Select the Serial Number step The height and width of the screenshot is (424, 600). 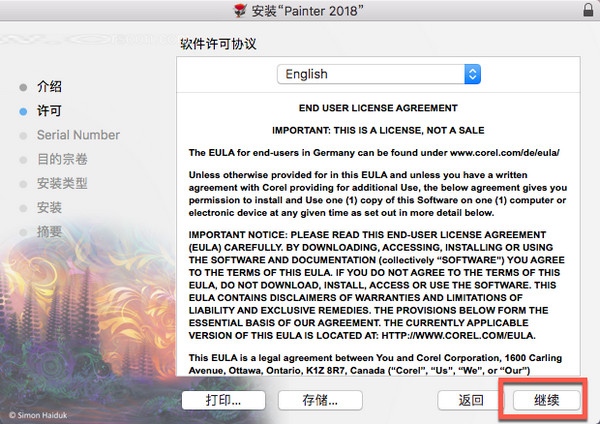click(78, 135)
